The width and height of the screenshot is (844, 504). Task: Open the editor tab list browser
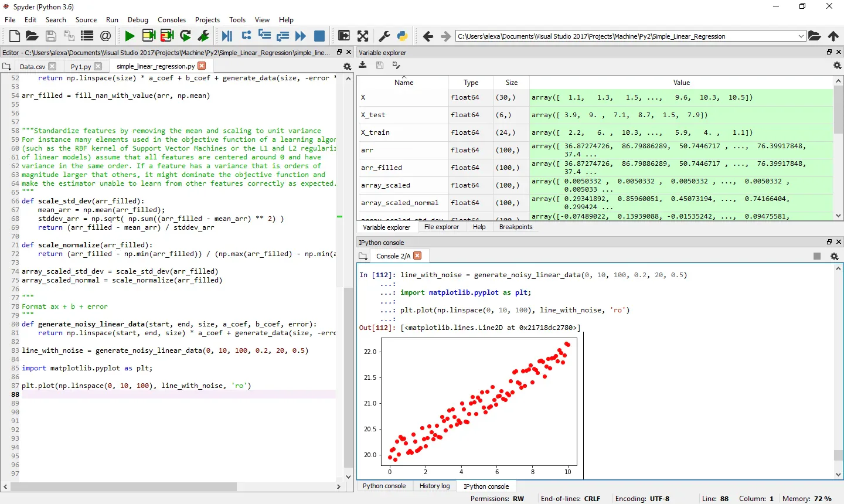pos(6,66)
